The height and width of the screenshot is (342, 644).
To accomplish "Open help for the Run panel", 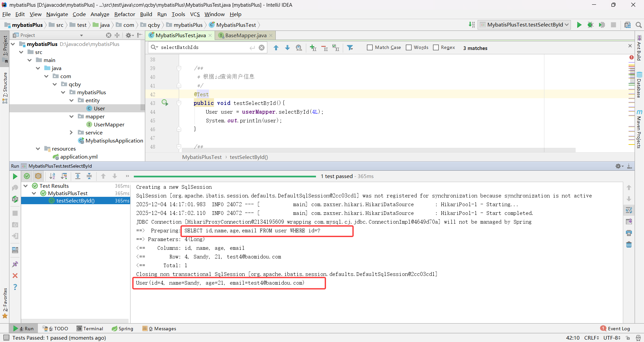I will 15,287.
